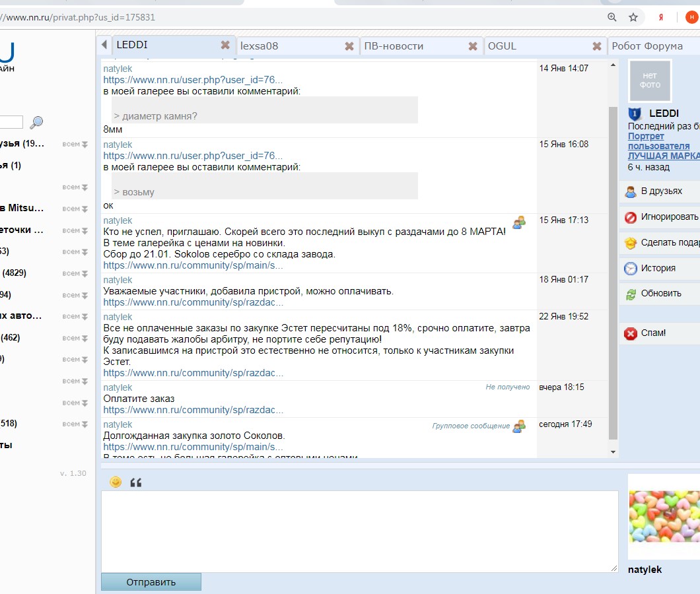Open razdac link in 18 Янв 01:17 message
Image resolution: width=700 pixels, height=594 pixels.
pyautogui.click(x=193, y=302)
